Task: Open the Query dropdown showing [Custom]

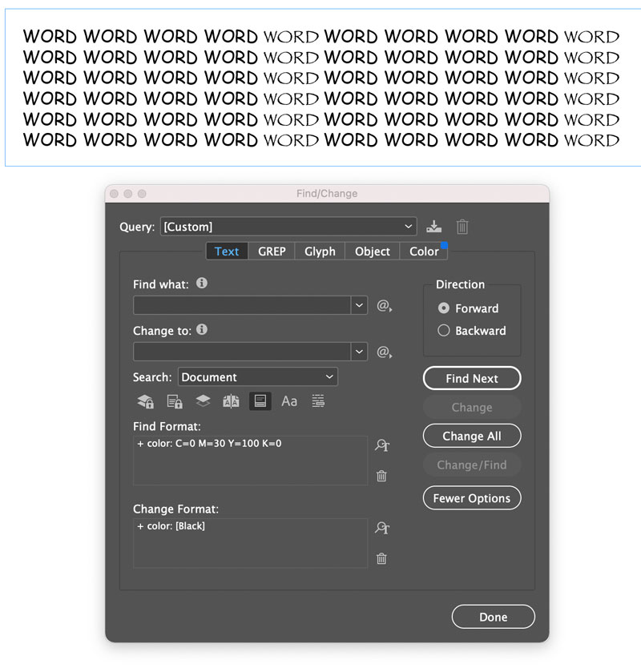Action: point(288,227)
